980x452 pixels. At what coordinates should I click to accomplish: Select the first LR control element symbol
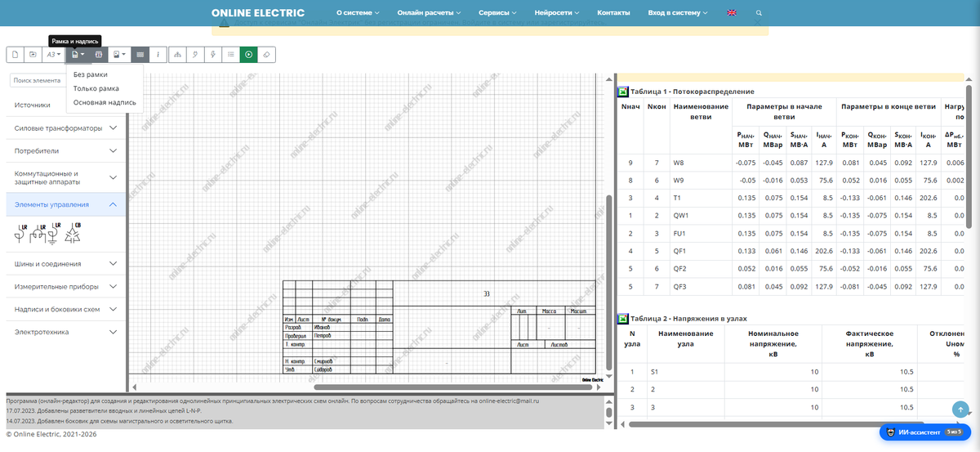(20, 233)
